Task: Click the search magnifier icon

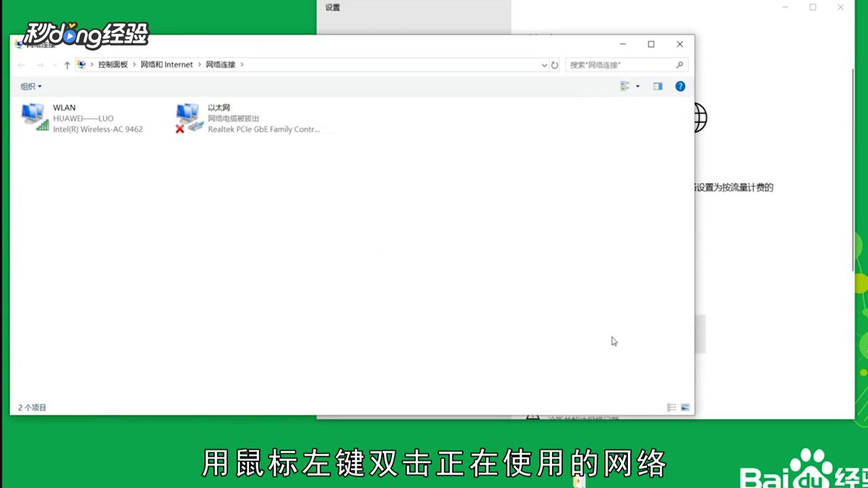Action: (x=679, y=65)
